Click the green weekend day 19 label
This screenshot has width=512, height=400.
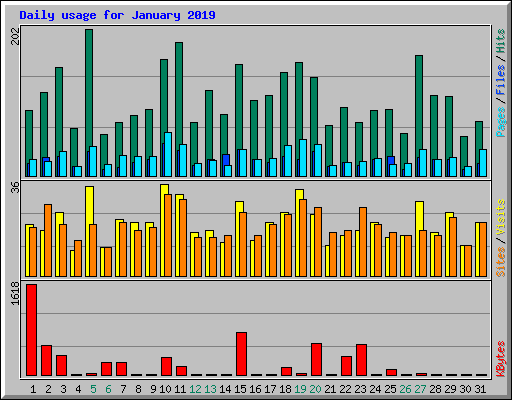(x=300, y=389)
